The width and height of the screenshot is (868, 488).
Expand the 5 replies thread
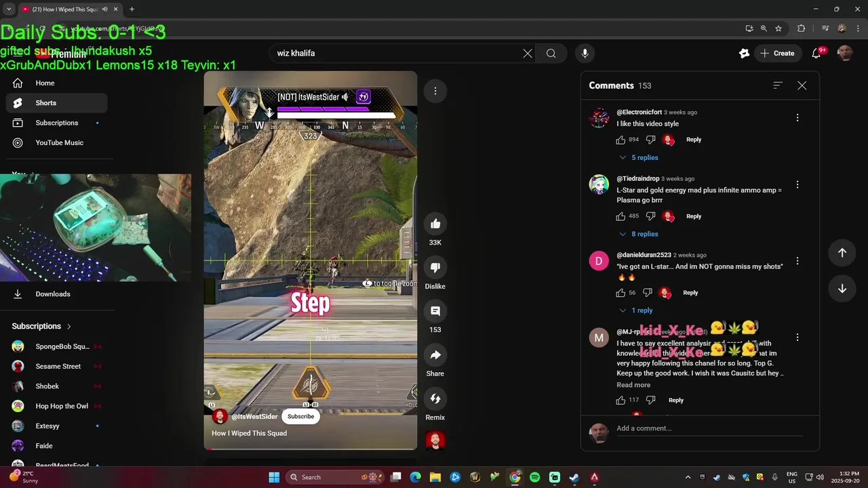tap(638, 157)
